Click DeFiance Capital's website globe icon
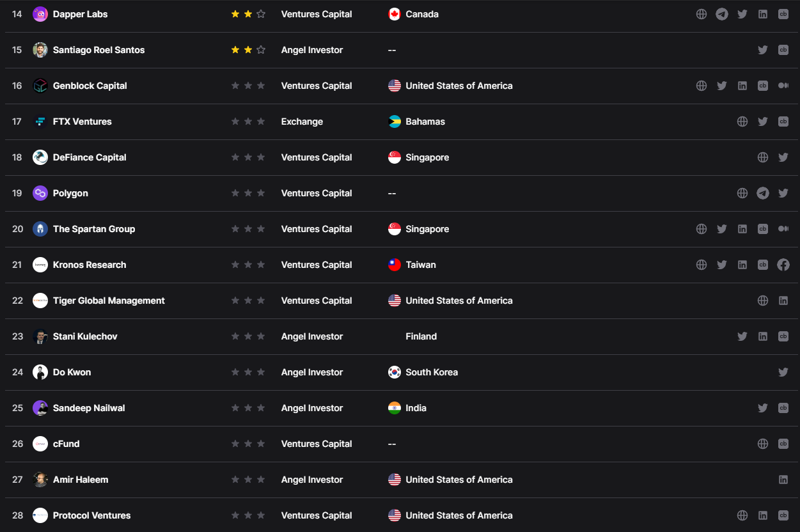This screenshot has height=532, width=800. click(763, 157)
